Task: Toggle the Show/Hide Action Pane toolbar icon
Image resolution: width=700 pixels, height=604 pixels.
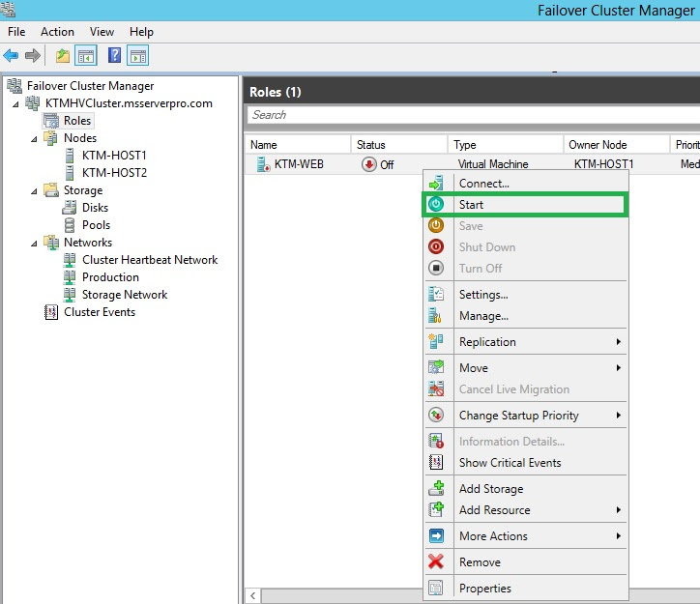Action: [x=138, y=56]
